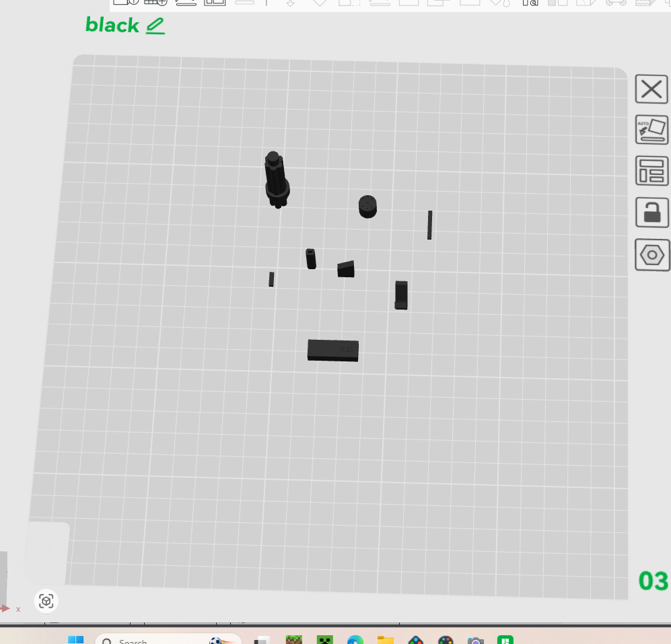Image resolution: width=671 pixels, height=644 pixels.
Task: Select the tiny bar beside the peg
Action: click(x=271, y=279)
